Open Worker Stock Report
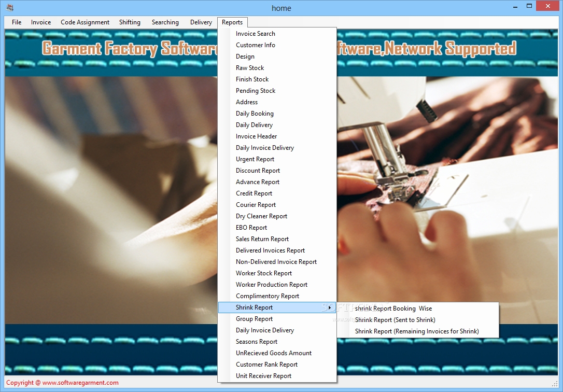 point(277,273)
